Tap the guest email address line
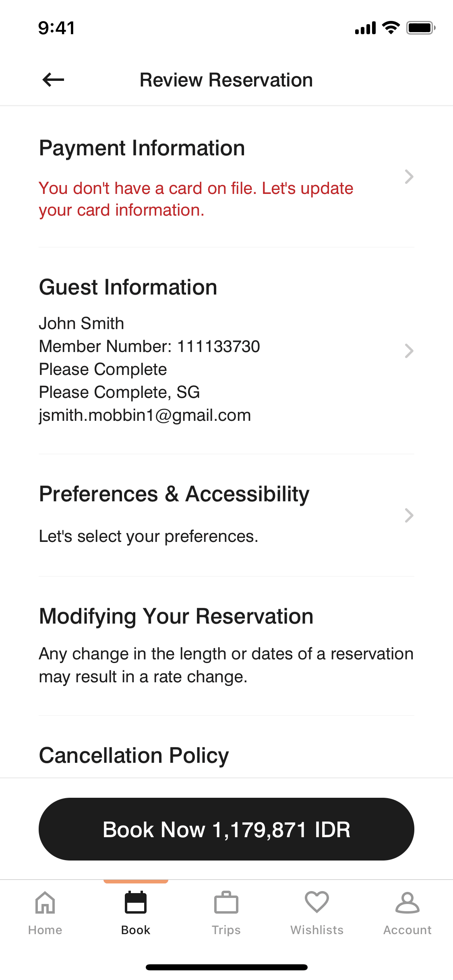This screenshot has width=453, height=980. point(145,415)
